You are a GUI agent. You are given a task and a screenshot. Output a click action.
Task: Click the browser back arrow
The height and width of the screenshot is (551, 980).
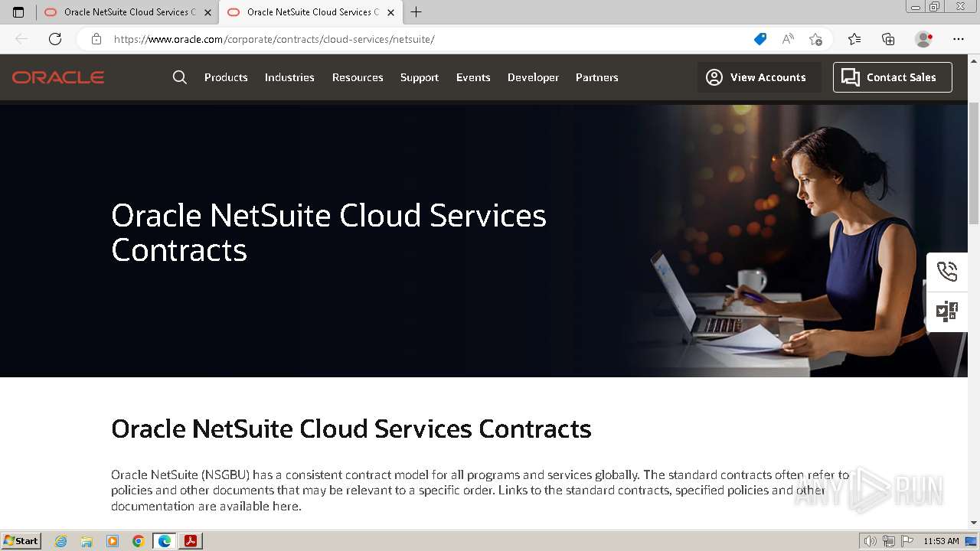click(x=21, y=39)
